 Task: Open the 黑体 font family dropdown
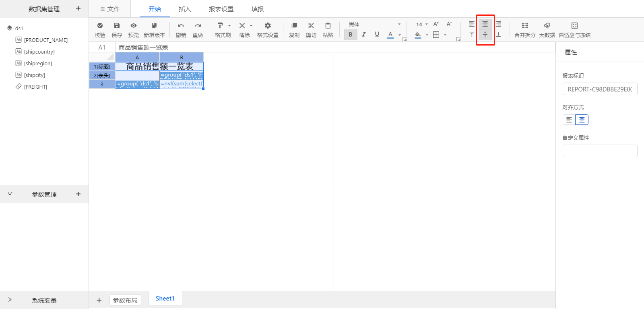pos(374,24)
